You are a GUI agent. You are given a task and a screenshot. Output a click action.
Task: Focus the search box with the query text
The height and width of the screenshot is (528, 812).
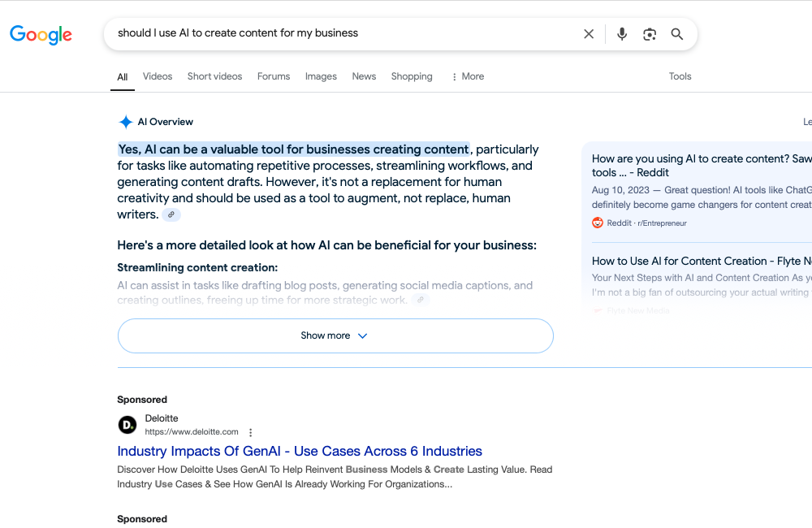(x=342, y=33)
